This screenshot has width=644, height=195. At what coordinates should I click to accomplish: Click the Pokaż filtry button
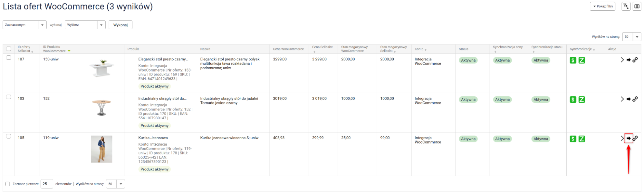(602, 6)
